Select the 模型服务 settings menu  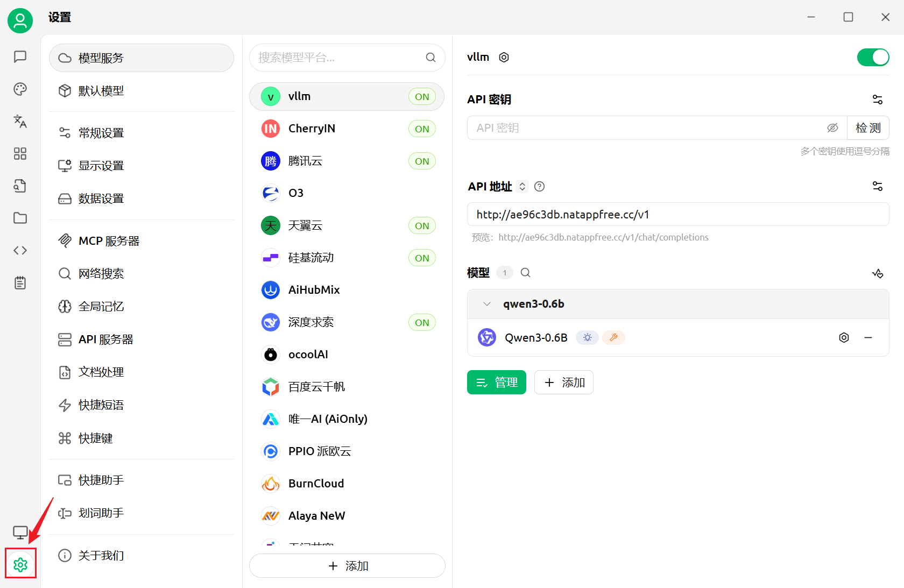coord(142,58)
